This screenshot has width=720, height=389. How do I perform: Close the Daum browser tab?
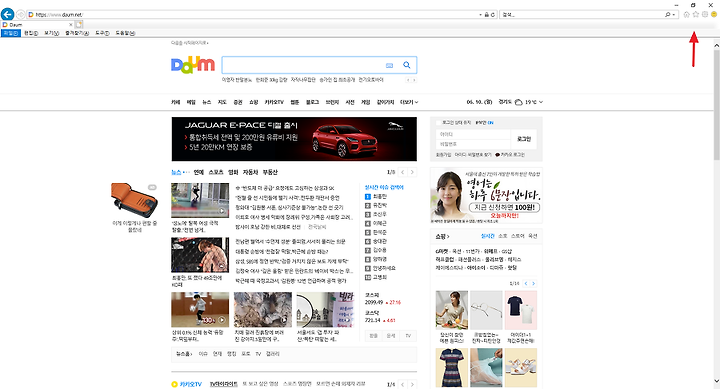(x=71, y=24)
